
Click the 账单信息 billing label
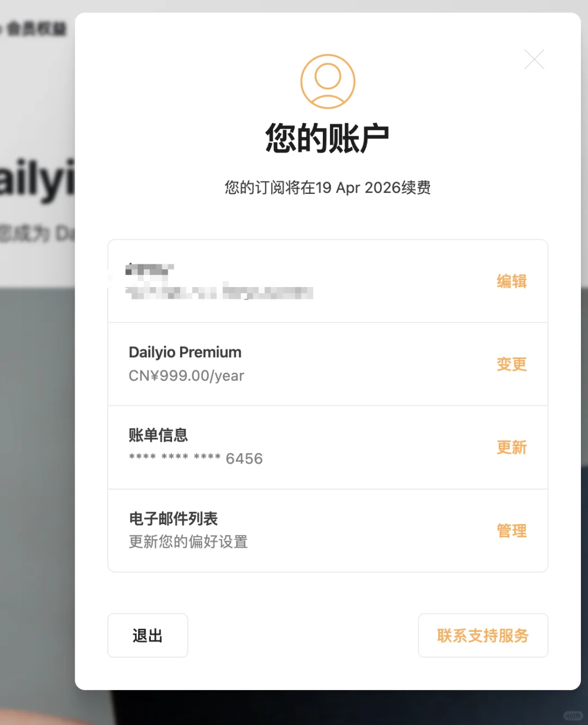click(158, 435)
